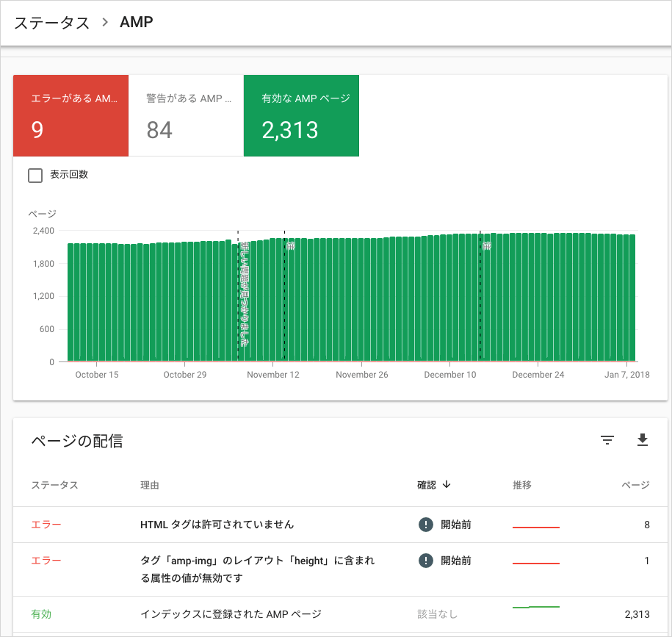
Task: Click warning icon in amp-img error row
Action: (425, 561)
